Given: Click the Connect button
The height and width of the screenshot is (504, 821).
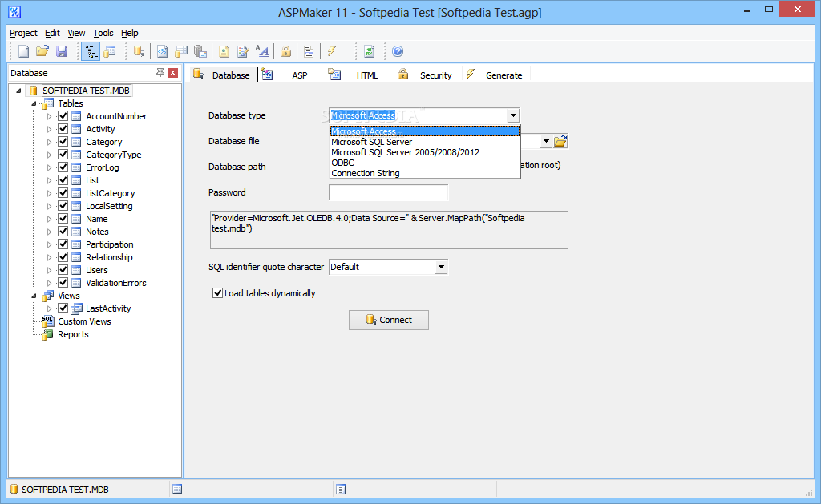Looking at the screenshot, I should pos(389,320).
